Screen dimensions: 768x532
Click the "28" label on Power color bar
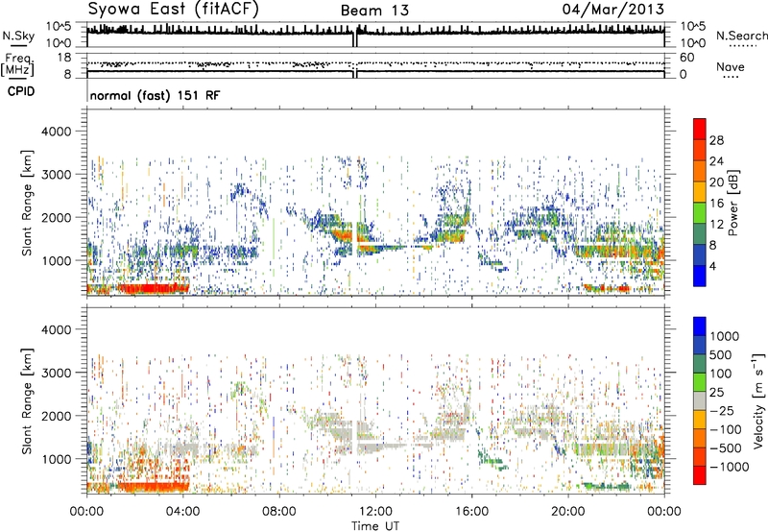[x=716, y=140]
